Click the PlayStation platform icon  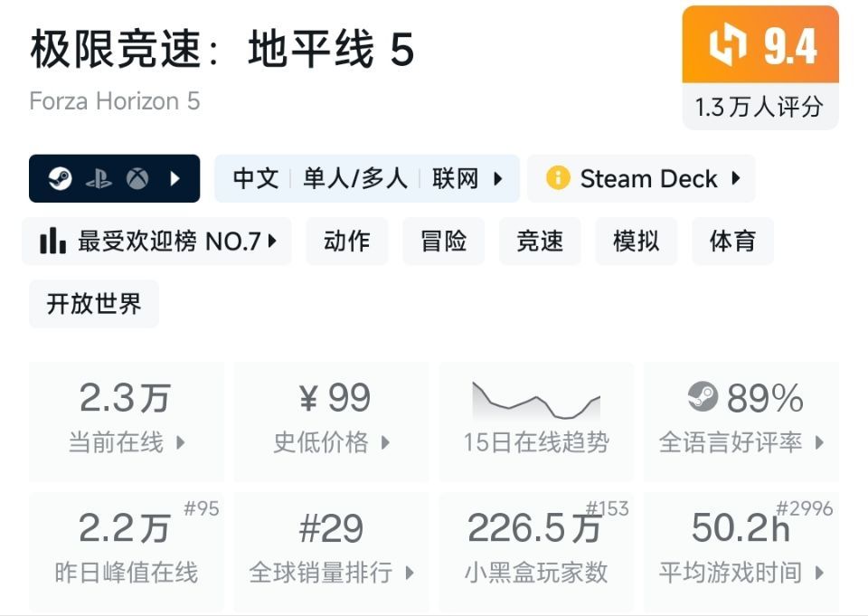(x=99, y=179)
